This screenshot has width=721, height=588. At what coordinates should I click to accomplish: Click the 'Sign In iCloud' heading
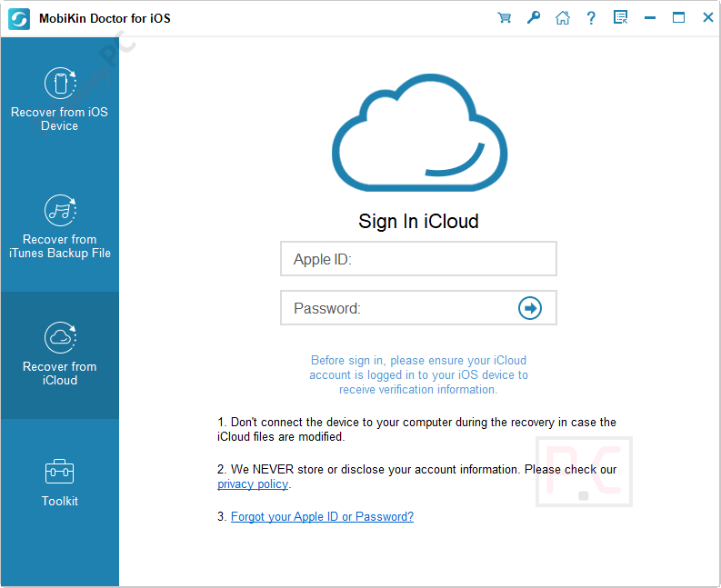pos(418,221)
